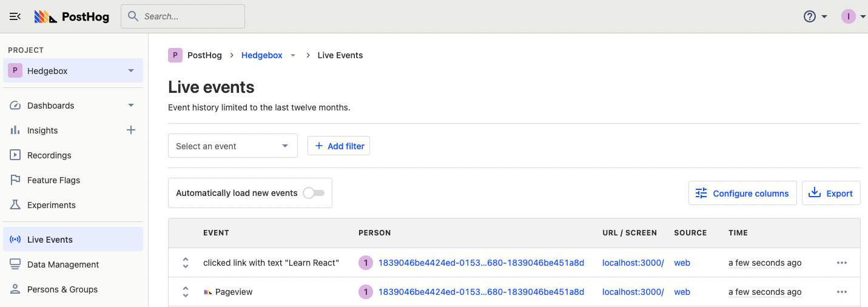The image size is (868, 307).
Task: Navigate to Experiments page
Action: 52,205
